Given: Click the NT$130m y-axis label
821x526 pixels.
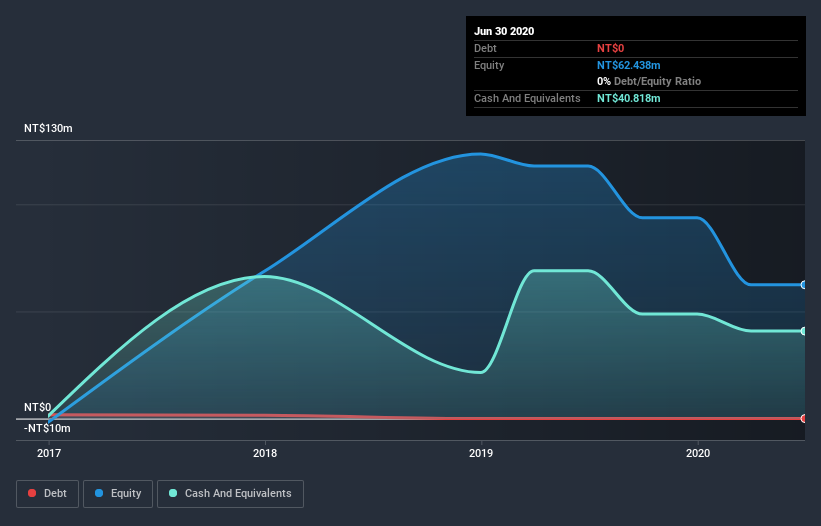Looking at the screenshot, I should coord(48,128).
